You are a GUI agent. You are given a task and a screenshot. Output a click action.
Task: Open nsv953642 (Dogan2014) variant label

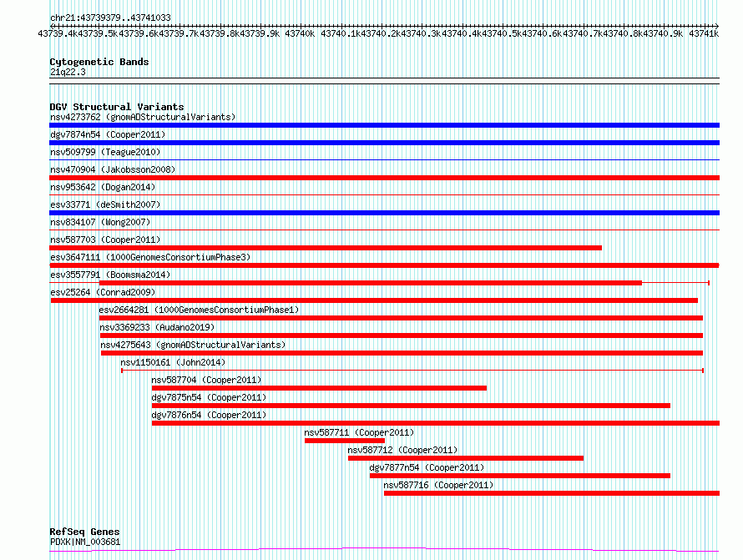(x=103, y=187)
